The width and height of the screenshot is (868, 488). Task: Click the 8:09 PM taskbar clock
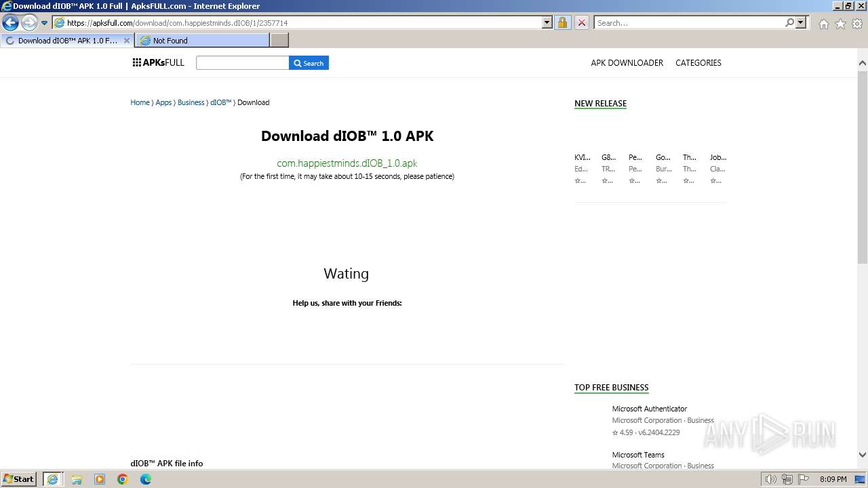(x=833, y=479)
